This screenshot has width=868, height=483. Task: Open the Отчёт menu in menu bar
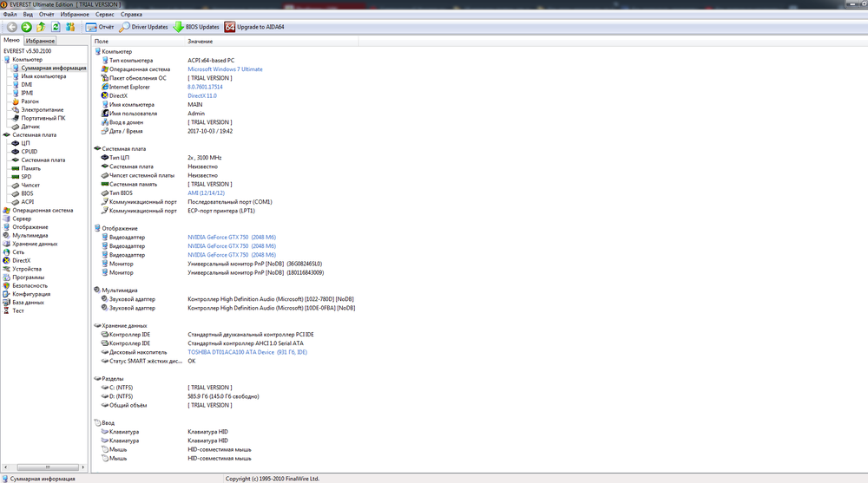click(47, 15)
